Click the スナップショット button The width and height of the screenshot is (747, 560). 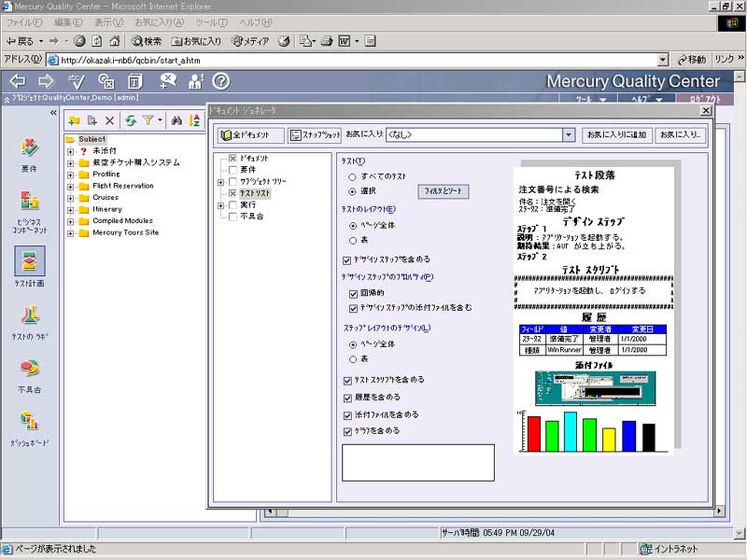pyautogui.click(x=315, y=135)
